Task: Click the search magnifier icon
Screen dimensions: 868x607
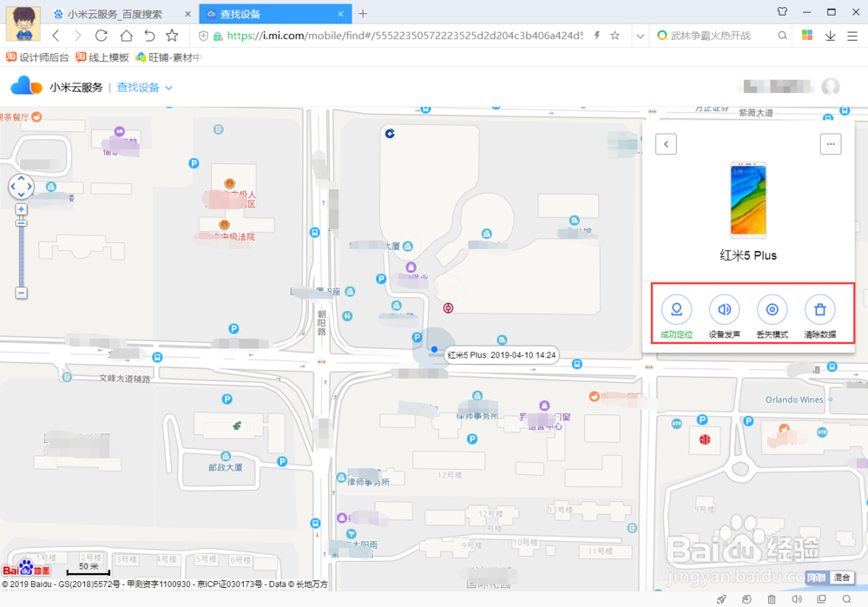Action: pos(782,36)
